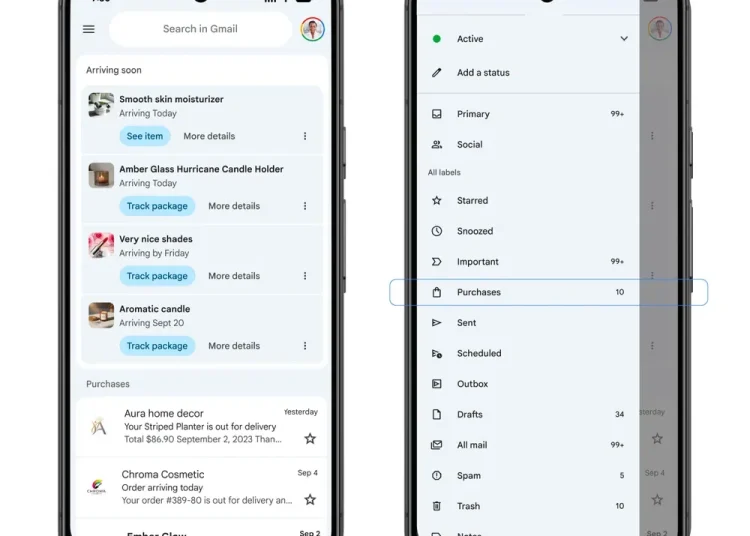The image size is (750, 536).
Task: Open More details for Very nice shades
Action: 234,275
